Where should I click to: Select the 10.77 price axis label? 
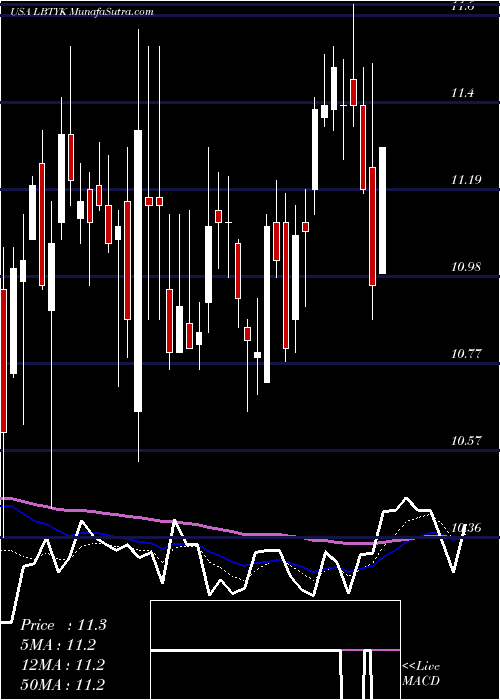pos(465,354)
